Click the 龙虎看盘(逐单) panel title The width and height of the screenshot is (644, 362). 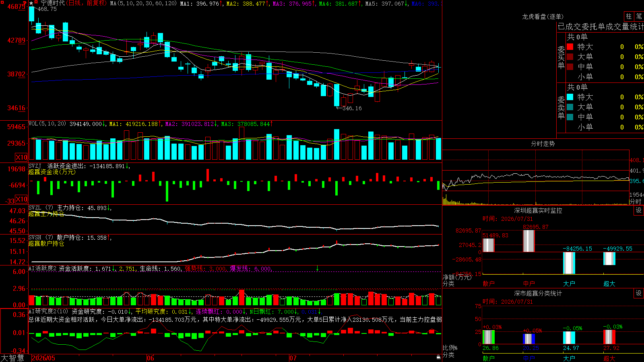click(543, 16)
